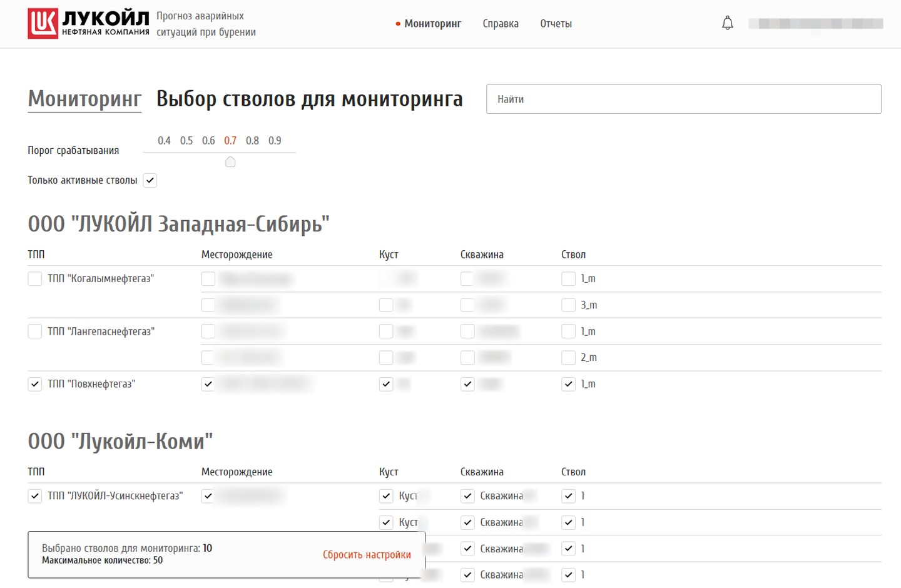
Task: Check the 3_m ствол checkbox
Action: [x=568, y=305]
